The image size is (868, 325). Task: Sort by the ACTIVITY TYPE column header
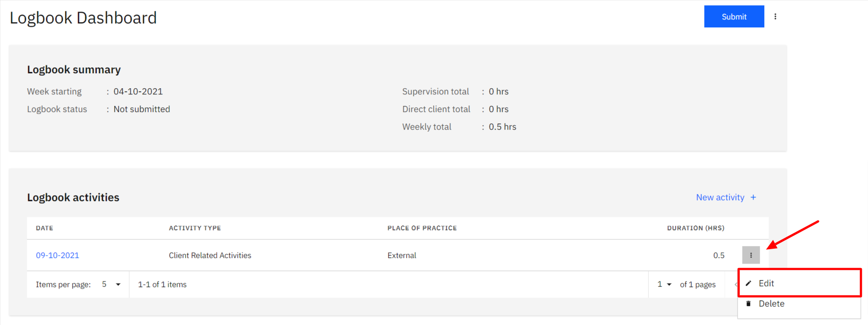pyautogui.click(x=195, y=228)
